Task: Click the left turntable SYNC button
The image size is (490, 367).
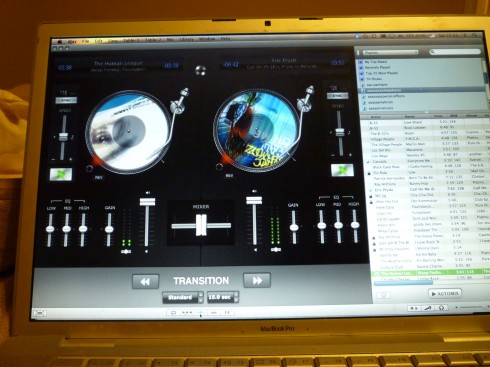Action: pyautogui.click(x=66, y=100)
